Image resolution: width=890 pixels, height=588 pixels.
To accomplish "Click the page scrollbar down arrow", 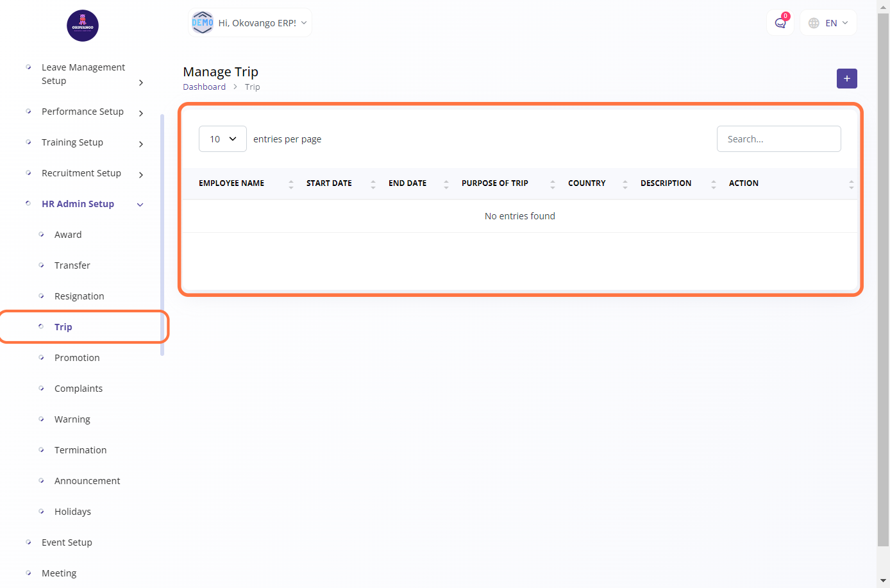I will coord(883,580).
